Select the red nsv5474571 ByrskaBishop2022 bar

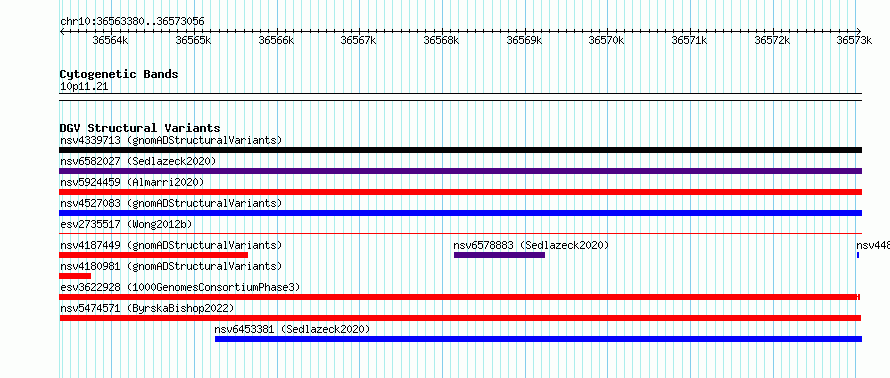[x=460, y=318]
